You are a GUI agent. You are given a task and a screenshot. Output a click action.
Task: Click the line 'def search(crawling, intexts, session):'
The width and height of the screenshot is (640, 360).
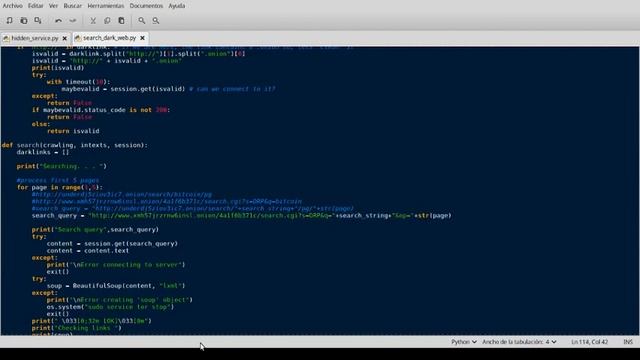tap(75, 145)
